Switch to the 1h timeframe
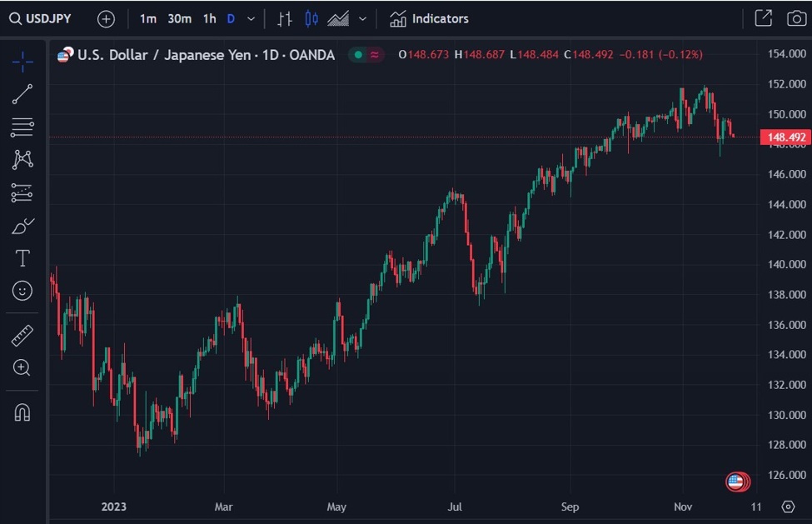 (208, 17)
